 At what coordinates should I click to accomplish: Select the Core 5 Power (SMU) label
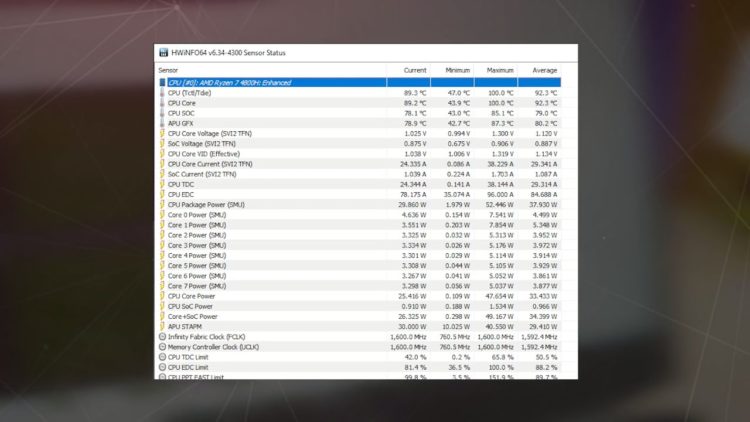197,266
